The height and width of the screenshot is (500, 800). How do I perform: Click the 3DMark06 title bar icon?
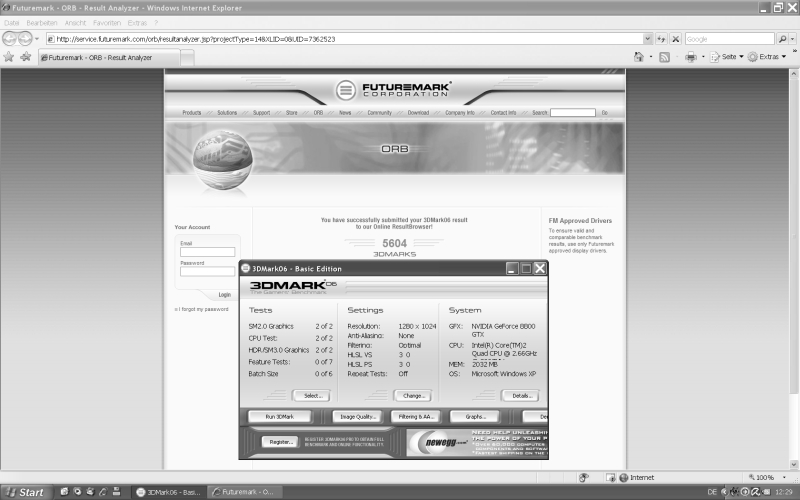tap(245, 268)
